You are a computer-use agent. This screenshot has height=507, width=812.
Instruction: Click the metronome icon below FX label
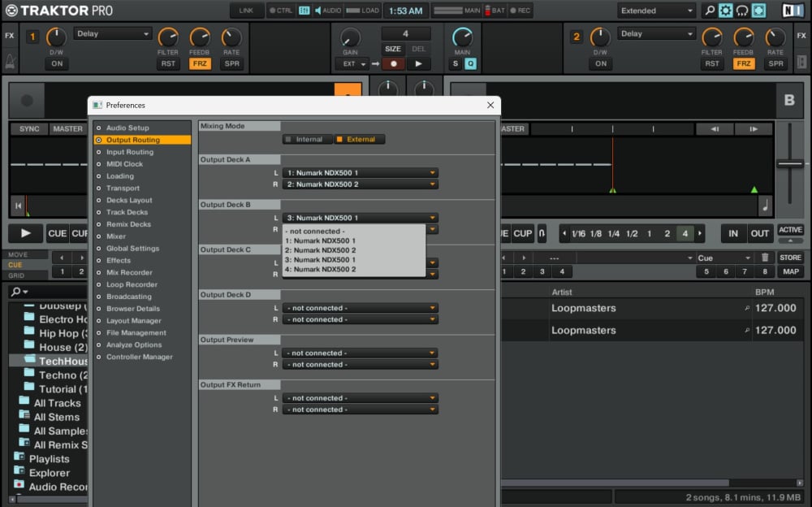click(x=10, y=62)
